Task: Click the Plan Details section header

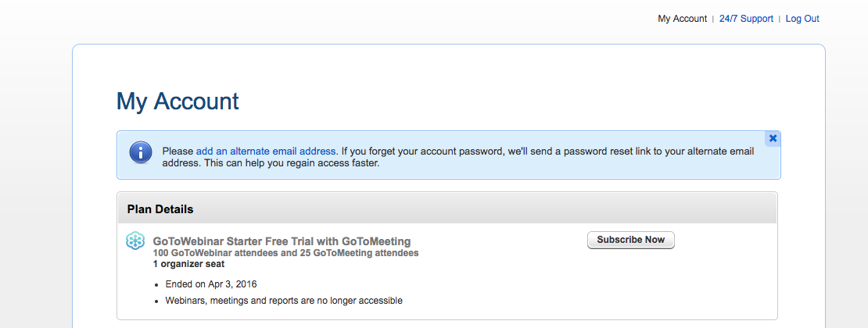Action: 447,209
